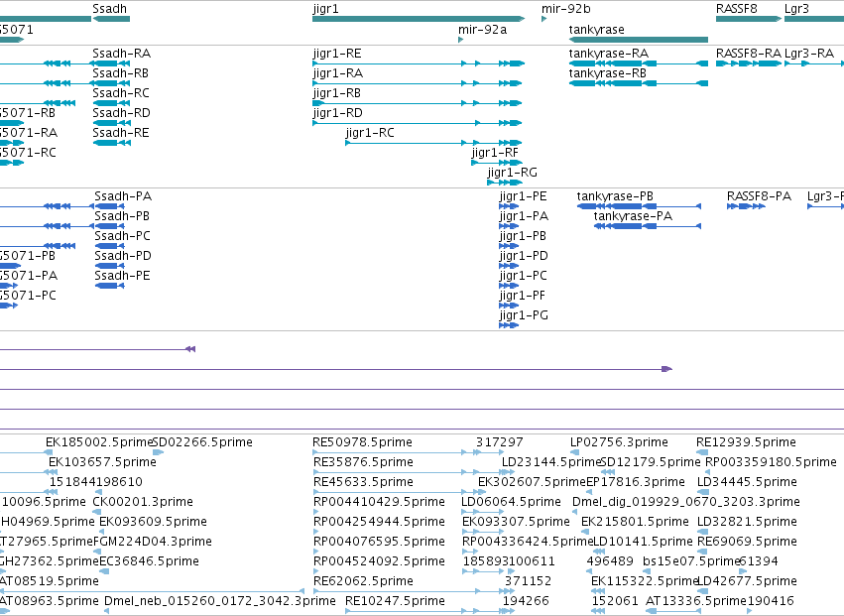Select protein RASSF8-PA label
844x616 pixels.
[x=759, y=196]
